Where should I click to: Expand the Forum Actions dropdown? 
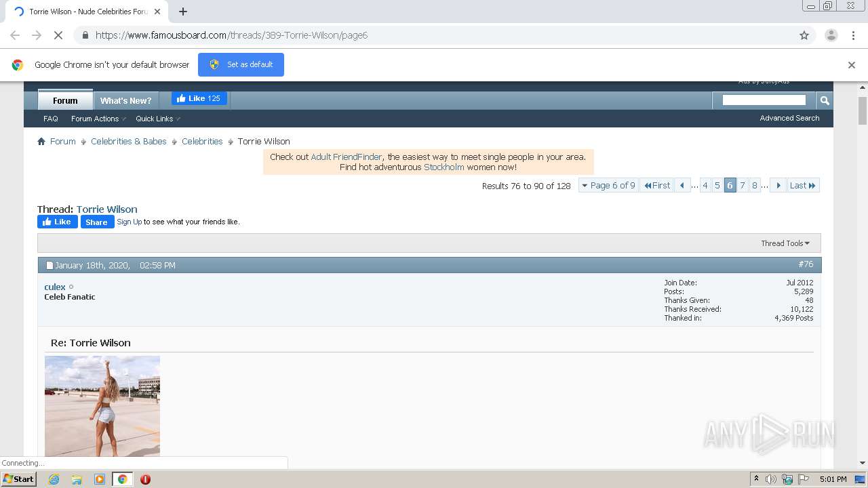(98, 119)
